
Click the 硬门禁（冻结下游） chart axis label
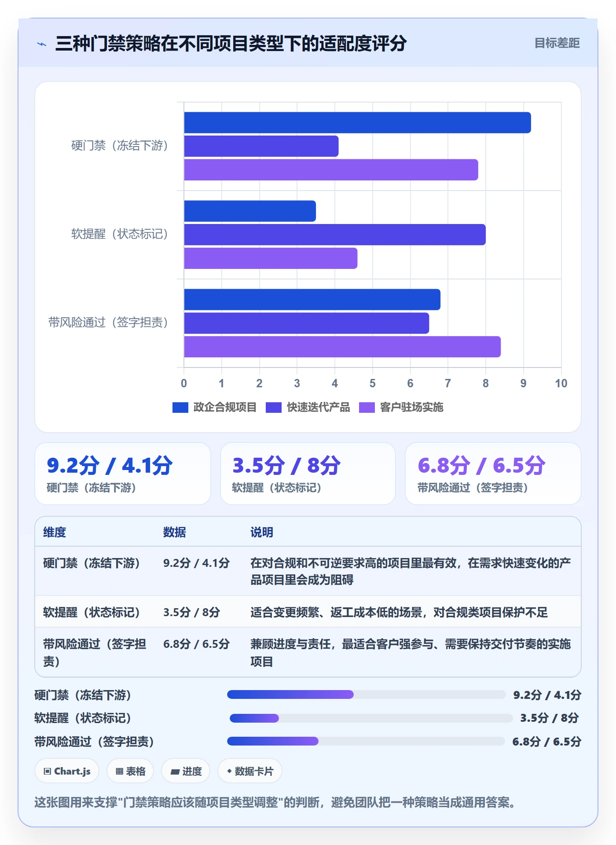(119, 146)
